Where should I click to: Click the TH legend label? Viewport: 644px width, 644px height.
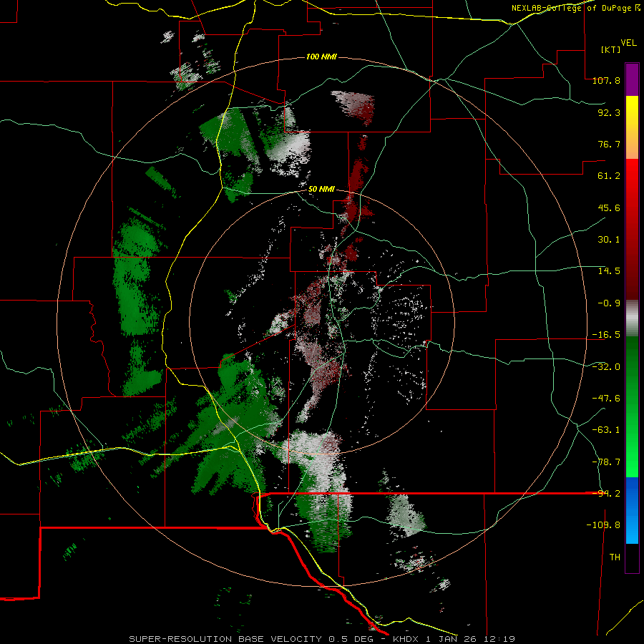pyautogui.click(x=615, y=557)
